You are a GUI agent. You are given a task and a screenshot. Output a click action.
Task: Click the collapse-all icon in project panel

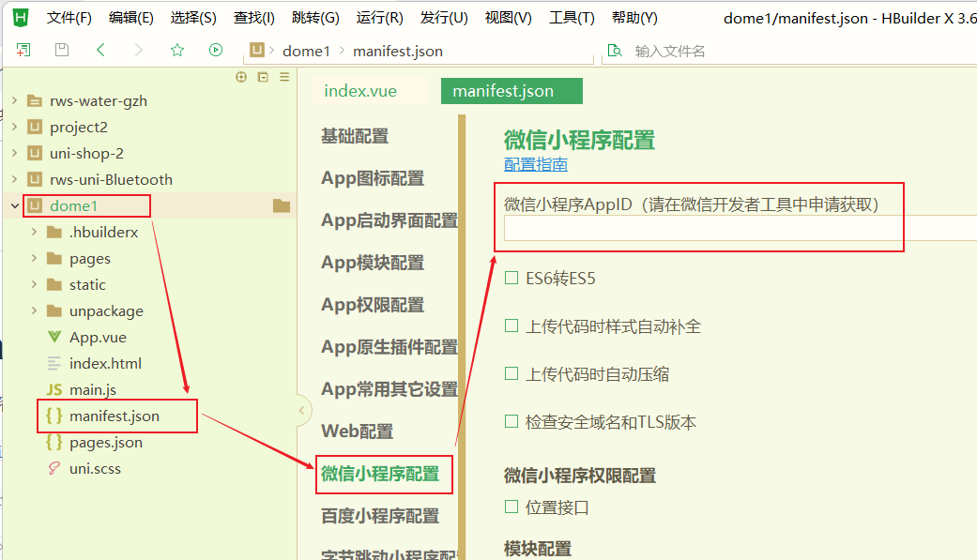coord(263,77)
